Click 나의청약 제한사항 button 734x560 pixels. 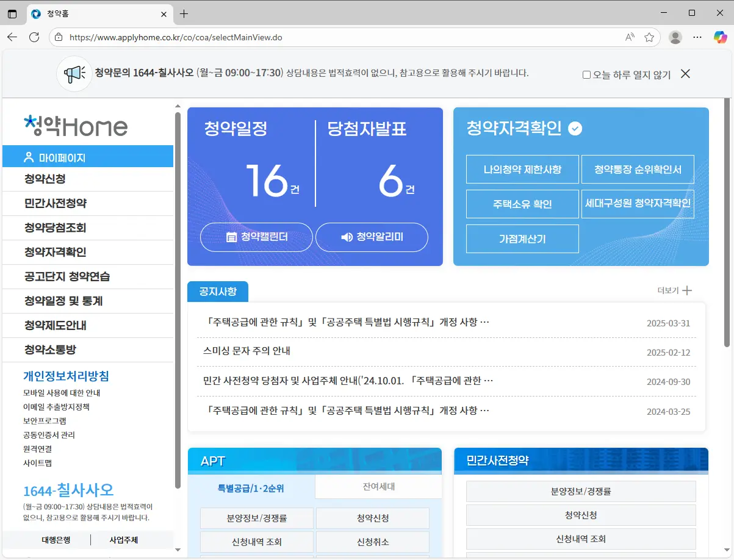522,169
